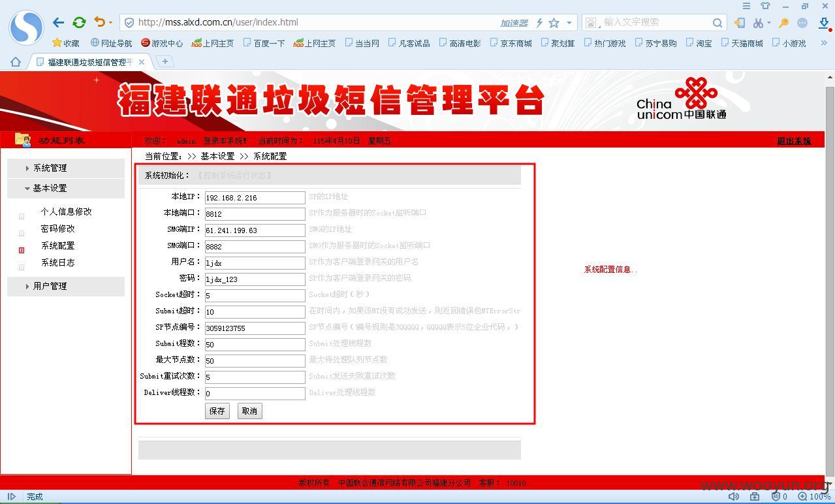Show more bookmarks with double chevron
The image size is (835, 504).
click(824, 43)
